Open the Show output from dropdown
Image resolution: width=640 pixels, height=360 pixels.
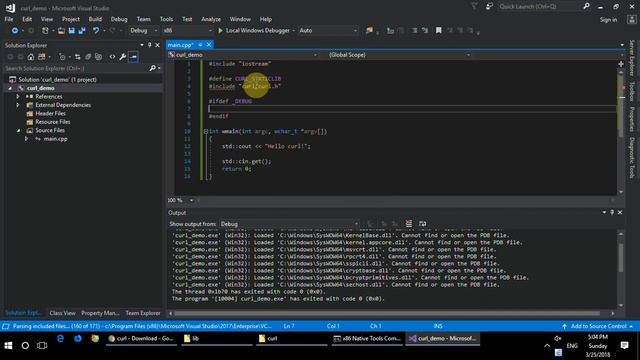(x=289, y=224)
